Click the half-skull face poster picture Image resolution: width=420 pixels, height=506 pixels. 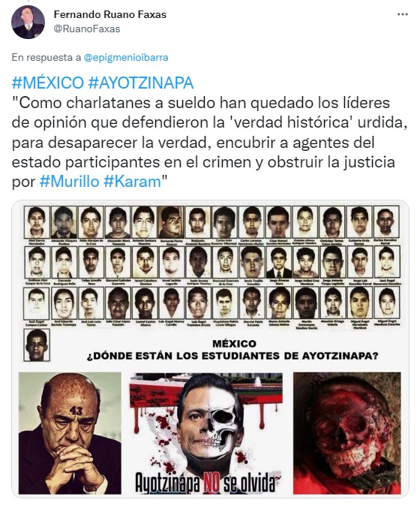pyautogui.click(x=206, y=433)
